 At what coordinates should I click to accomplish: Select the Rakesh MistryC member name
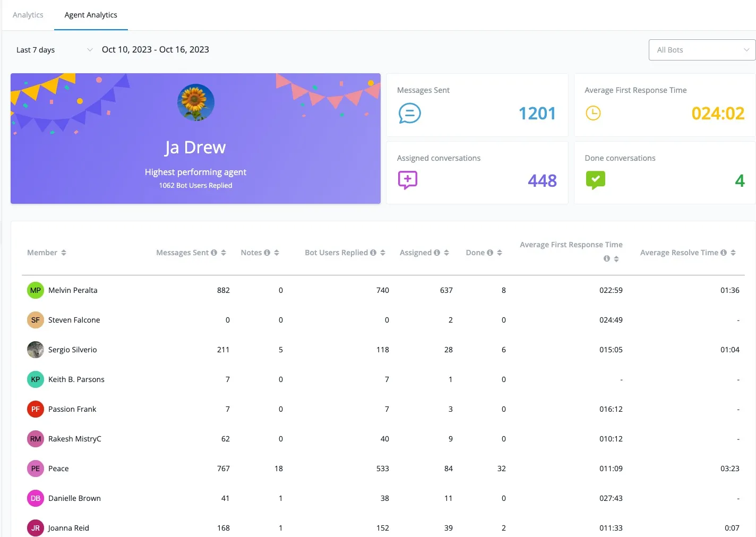[75, 439]
